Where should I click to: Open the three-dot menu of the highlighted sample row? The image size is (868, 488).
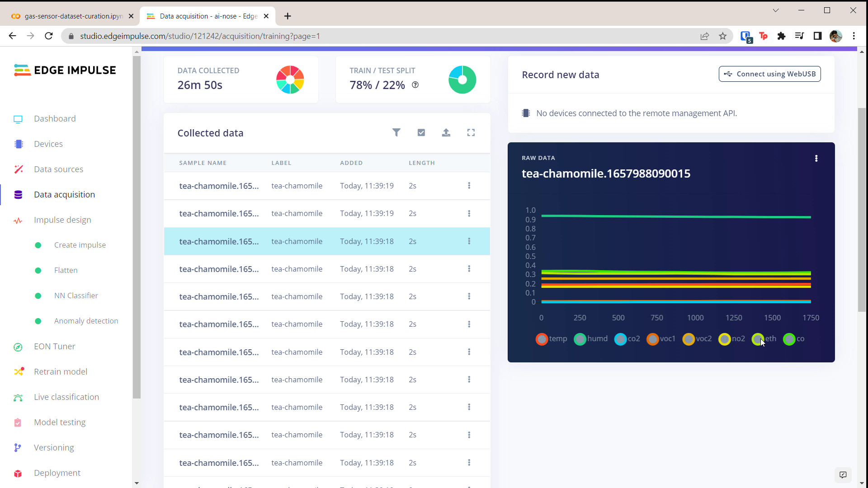[469, 241]
